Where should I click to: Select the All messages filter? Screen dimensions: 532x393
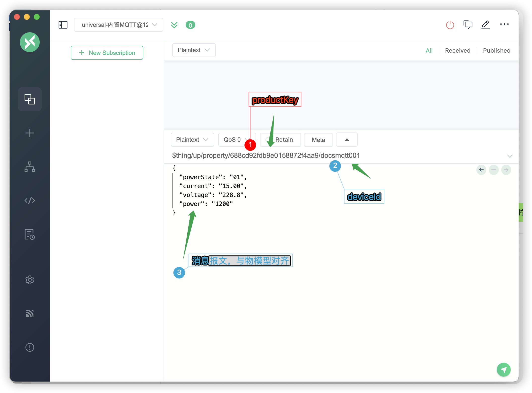429,51
